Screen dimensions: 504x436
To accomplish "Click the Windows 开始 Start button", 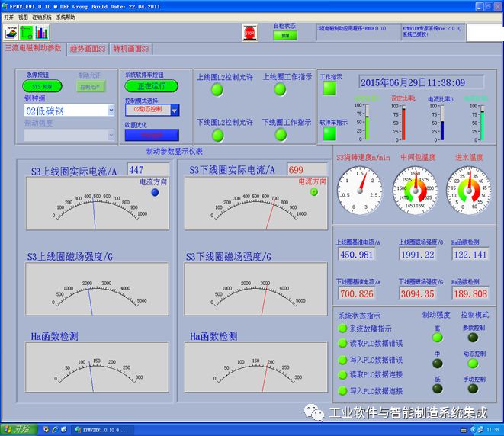I will pos(18,429).
